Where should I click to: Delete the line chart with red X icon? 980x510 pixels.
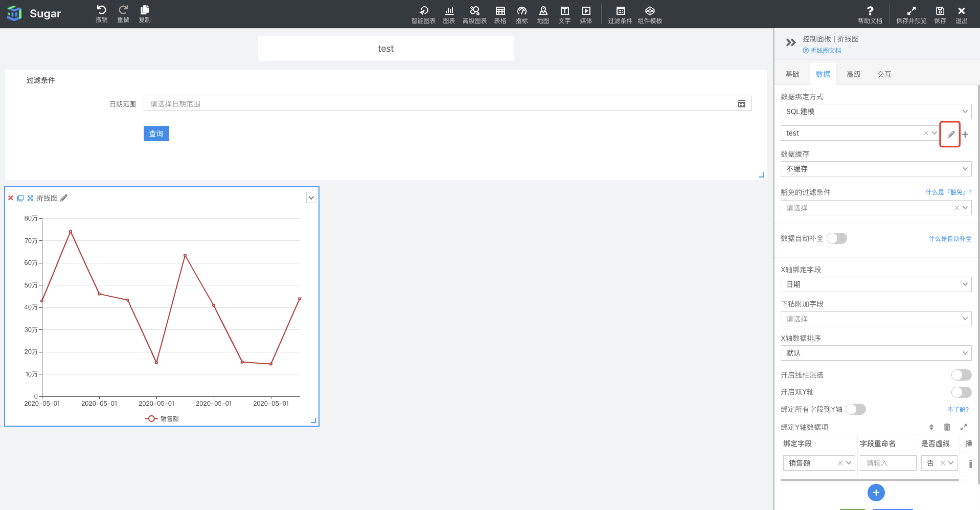tap(11, 198)
